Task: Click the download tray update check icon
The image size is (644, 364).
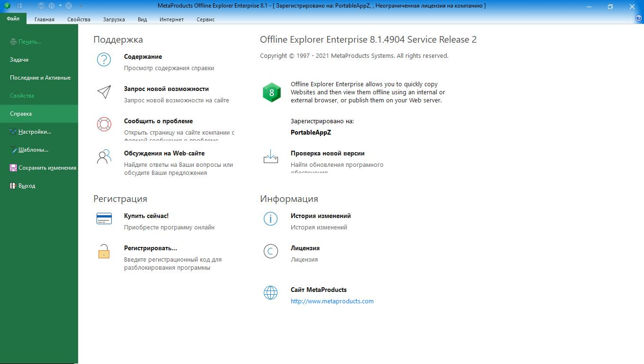Action: [270, 156]
